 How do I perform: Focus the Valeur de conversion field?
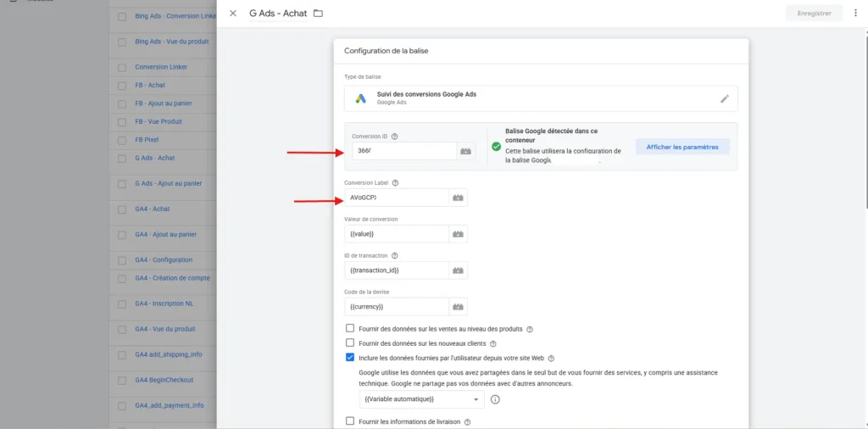(x=397, y=234)
